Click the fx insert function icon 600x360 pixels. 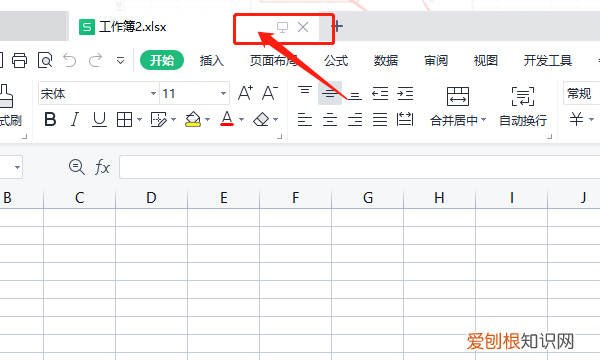(x=102, y=167)
